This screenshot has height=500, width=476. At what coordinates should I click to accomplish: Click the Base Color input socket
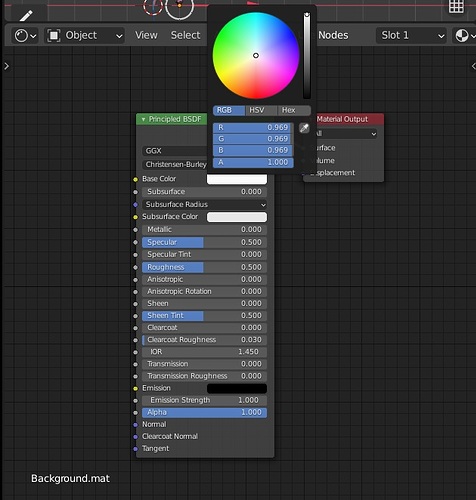click(x=135, y=179)
